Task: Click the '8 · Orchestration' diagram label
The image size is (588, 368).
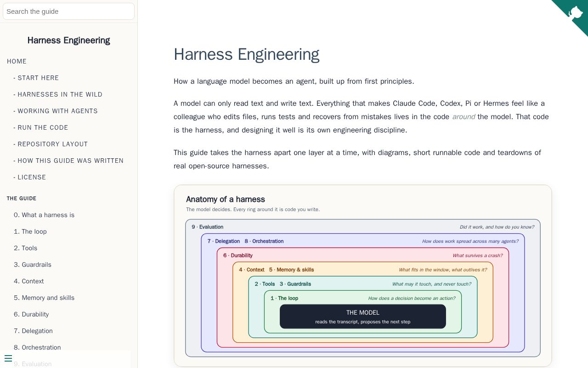Action: [264, 241]
